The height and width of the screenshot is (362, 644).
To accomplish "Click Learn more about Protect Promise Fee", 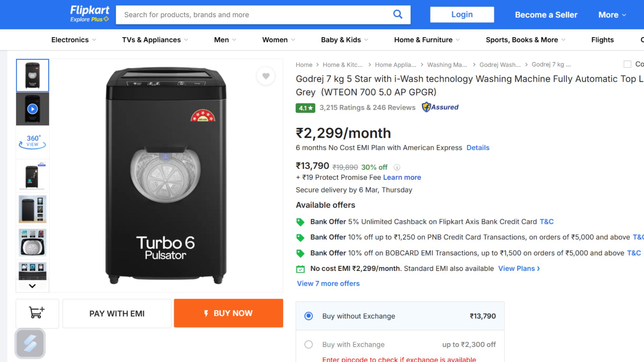I will pos(402,178).
